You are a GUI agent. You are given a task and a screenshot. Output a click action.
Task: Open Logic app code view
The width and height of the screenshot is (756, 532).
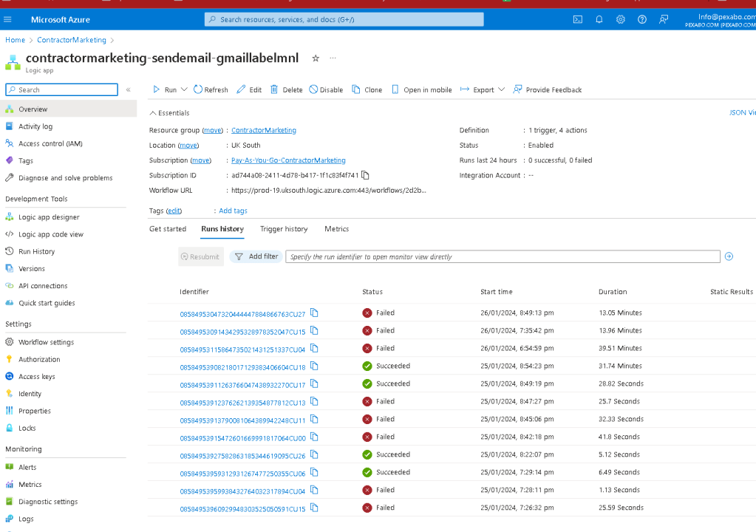[x=51, y=234]
